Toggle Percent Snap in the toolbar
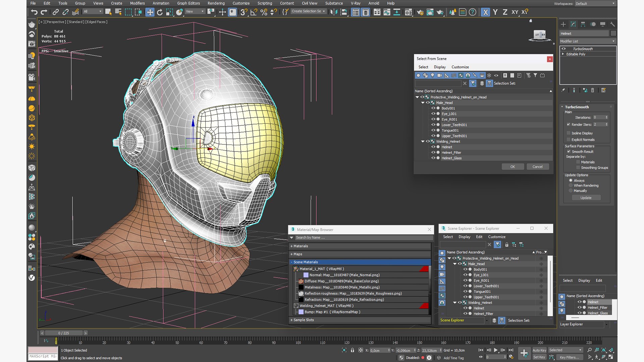 pos(264,12)
